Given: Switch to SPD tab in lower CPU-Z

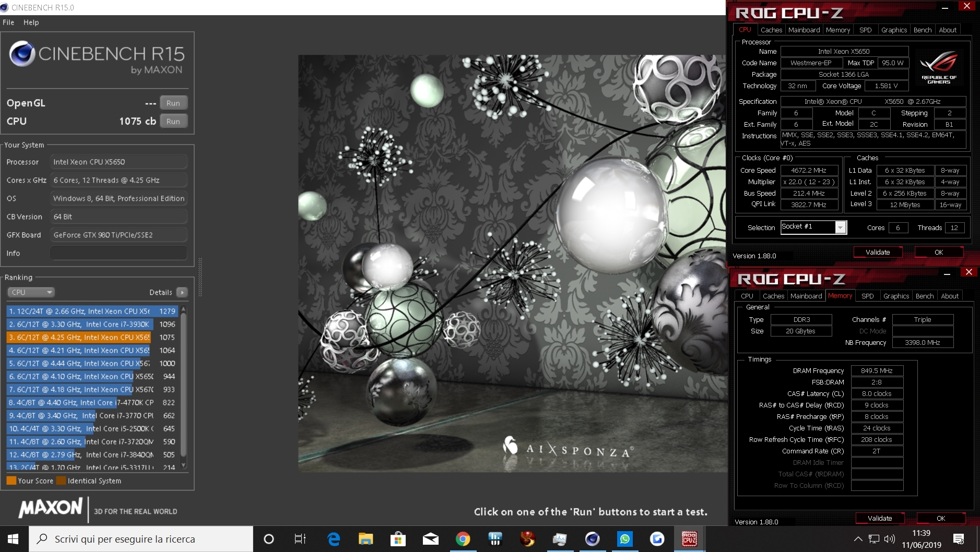Looking at the screenshot, I should [x=868, y=296].
